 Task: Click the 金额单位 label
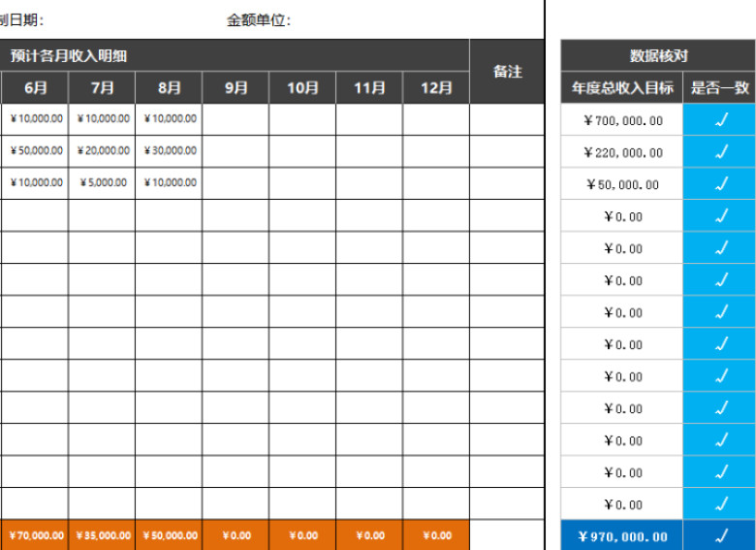pyautogui.click(x=259, y=20)
